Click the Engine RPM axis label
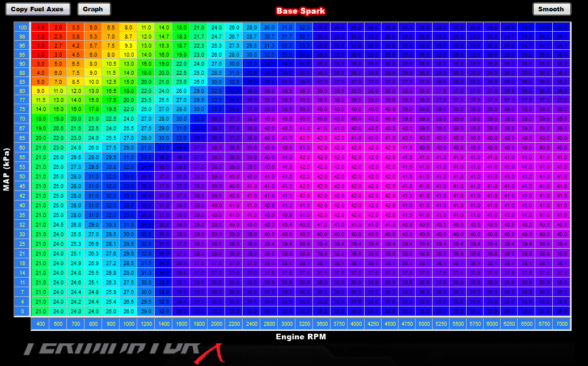This screenshot has height=366, width=588. [301, 335]
